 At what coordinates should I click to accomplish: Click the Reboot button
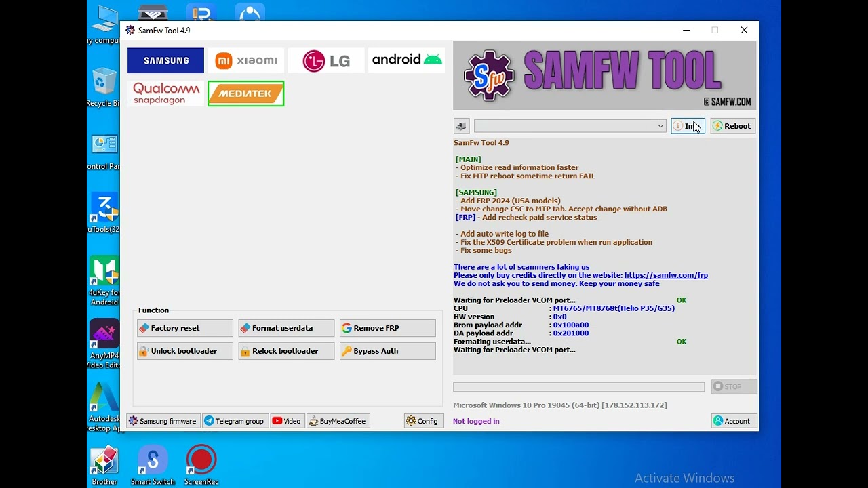pos(732,126)
